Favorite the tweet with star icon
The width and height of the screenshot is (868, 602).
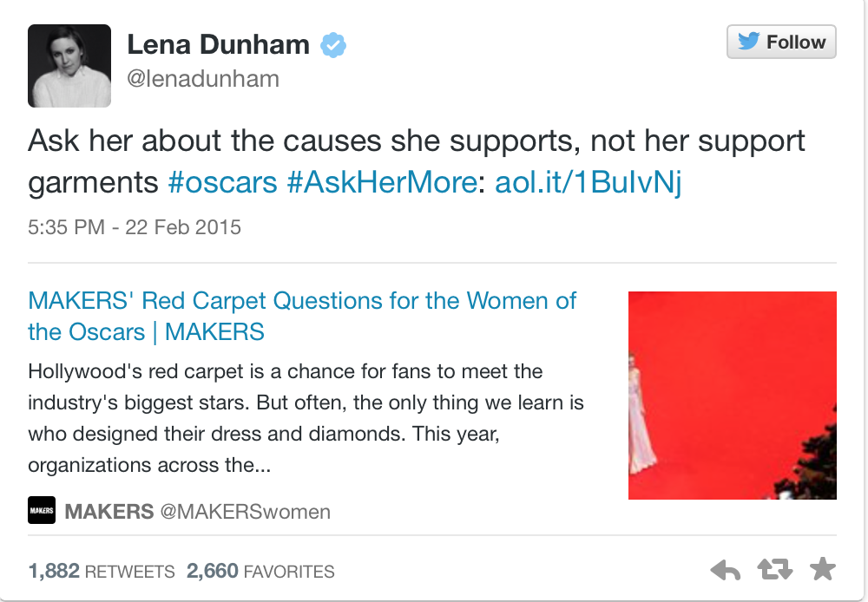[x=822, y=569]
